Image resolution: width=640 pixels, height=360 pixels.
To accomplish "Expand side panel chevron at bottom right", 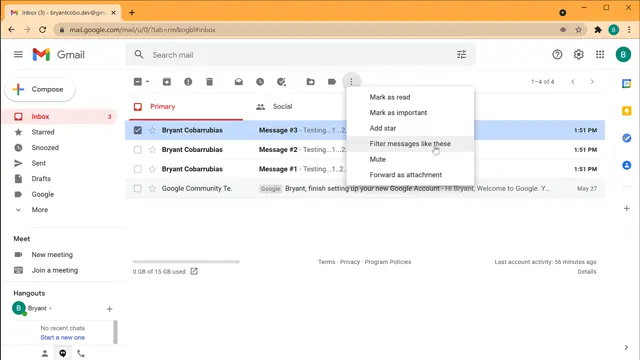I will 626,347.
